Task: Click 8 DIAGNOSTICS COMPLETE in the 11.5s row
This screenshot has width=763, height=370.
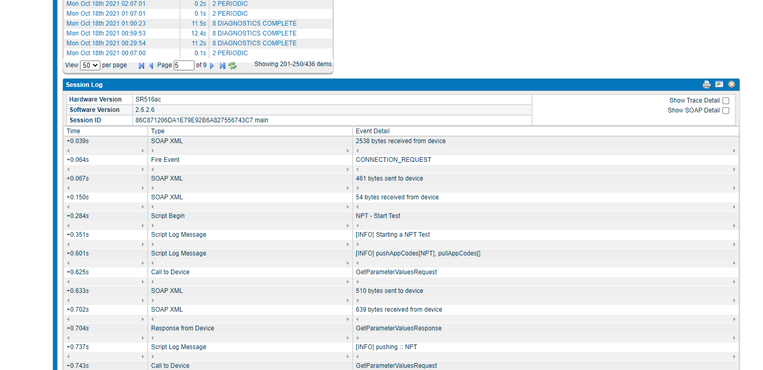Action: point(254,23)
